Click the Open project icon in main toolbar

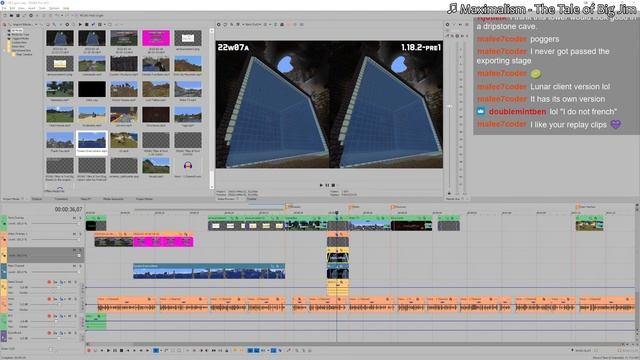pyautogui.click(x=12, y=16)
